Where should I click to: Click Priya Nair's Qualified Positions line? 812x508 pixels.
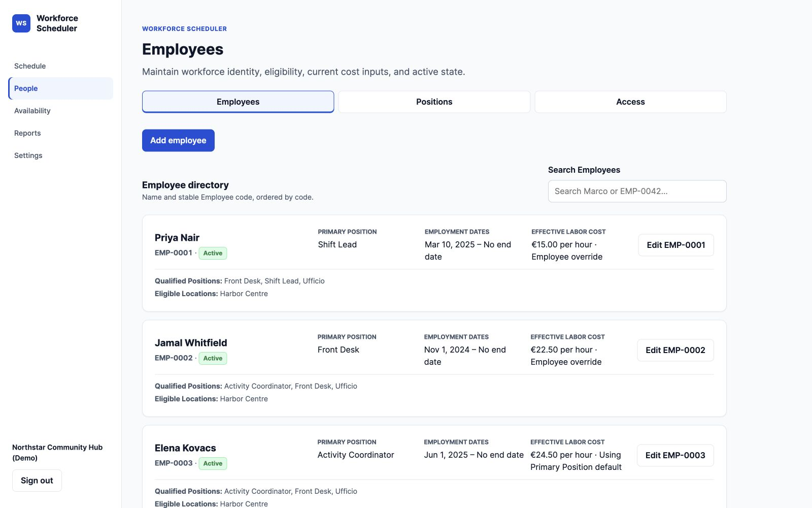[240, 281]
